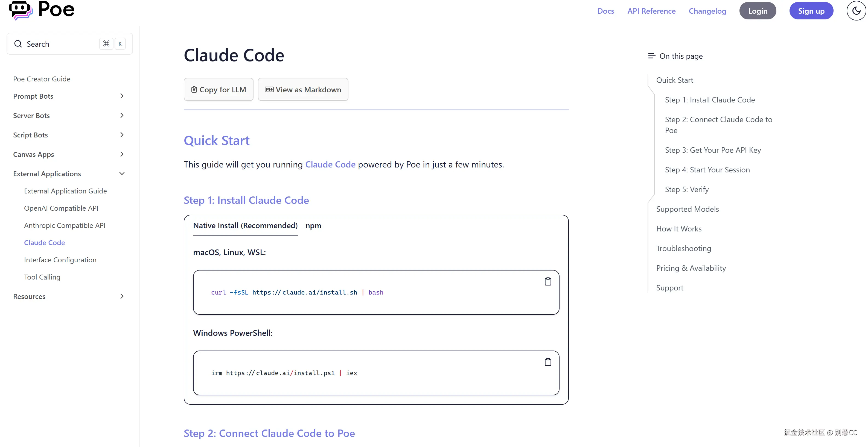
Task: Jump to Troubleshooting in page outline
Action: [x=683, y=248]
